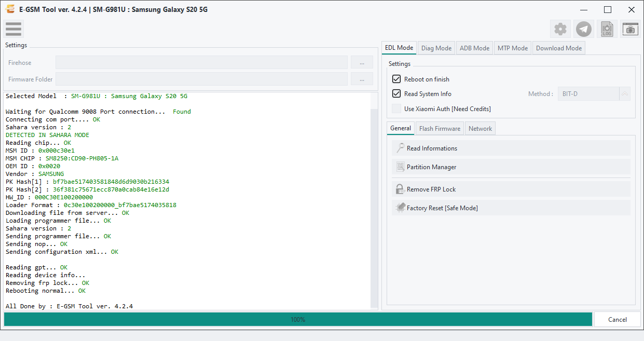Click the Rebooting normal log line
Screen dimensions: 644x341
(46, 291)
